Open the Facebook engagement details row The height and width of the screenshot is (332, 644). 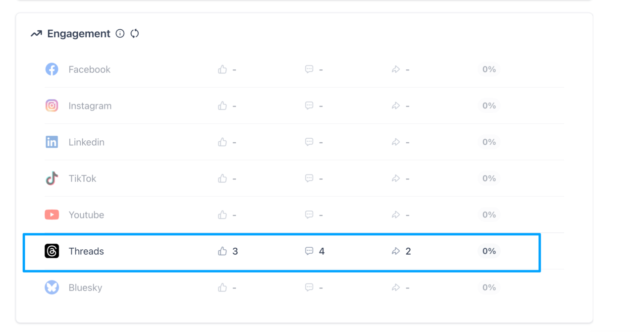tap(304, 69)
